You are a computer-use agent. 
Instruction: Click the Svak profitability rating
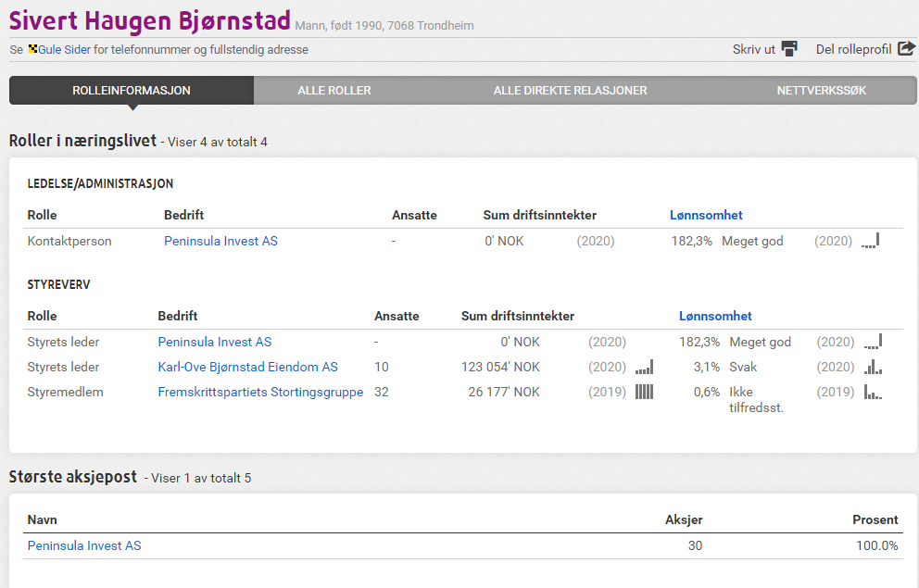coord(743,367)
